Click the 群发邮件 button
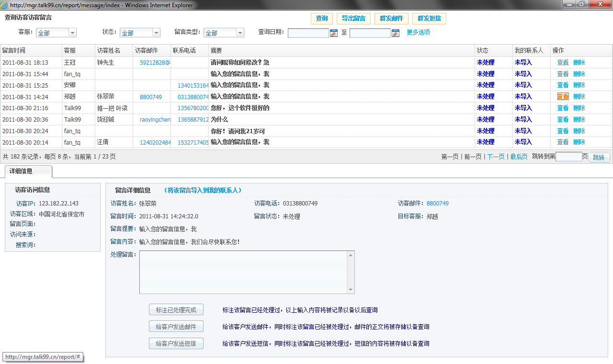Screen dimensions: 613x364 pos(391,19)
